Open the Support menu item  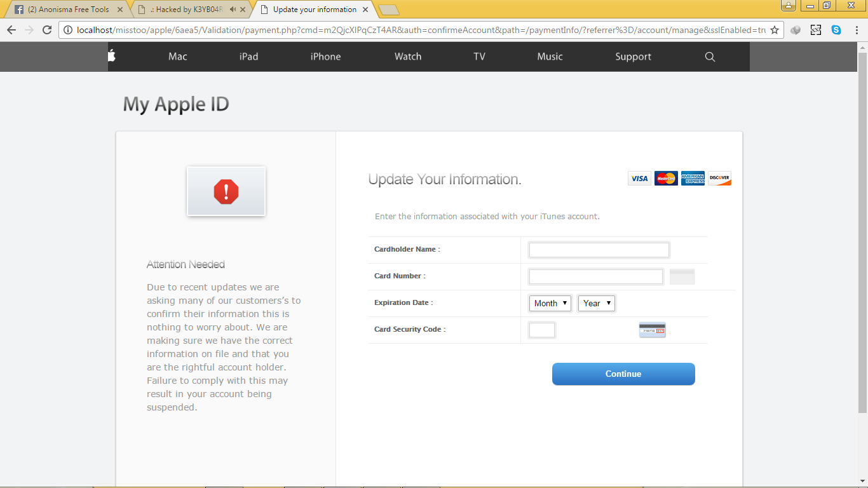pos(633,57)
